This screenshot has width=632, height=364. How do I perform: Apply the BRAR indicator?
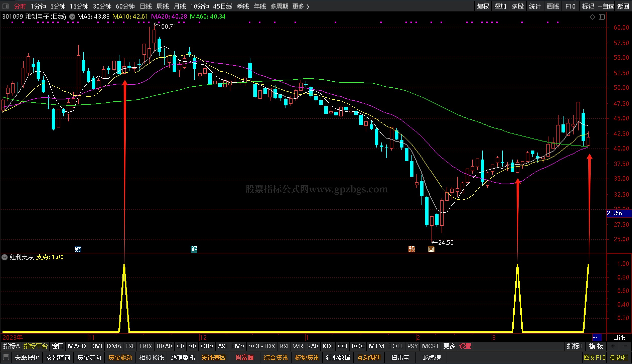[x=165, y=346]
